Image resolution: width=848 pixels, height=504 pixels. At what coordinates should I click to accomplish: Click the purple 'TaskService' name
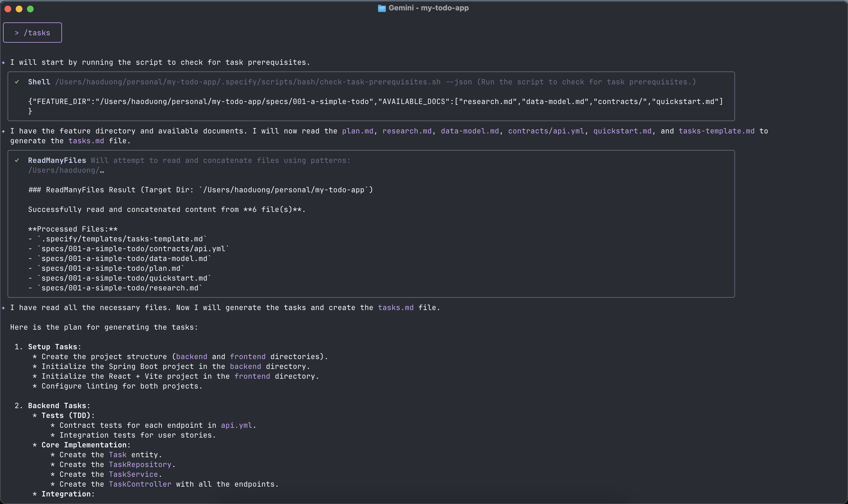(133, 475)
